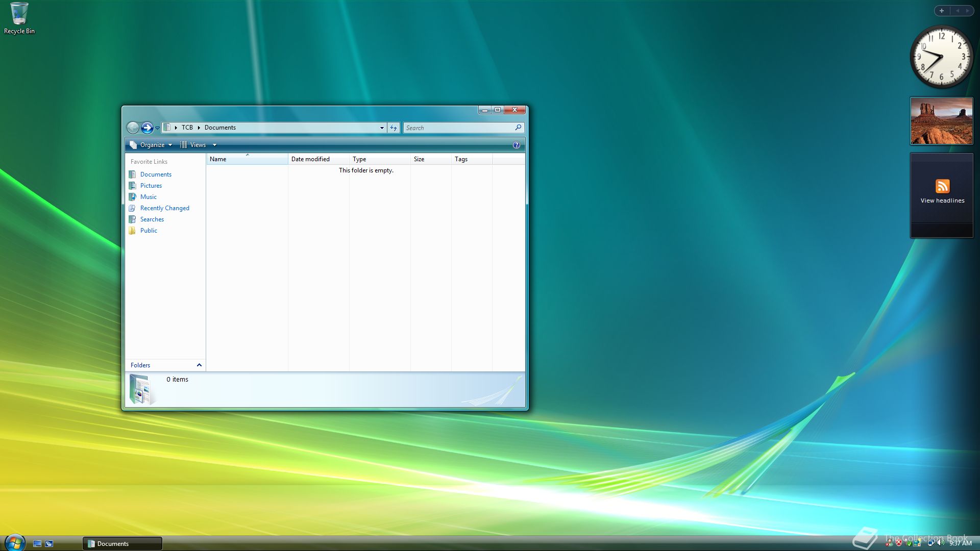Click the Documents taskbar button
Viewport: 980px width, 551px height.
point(122,543)
